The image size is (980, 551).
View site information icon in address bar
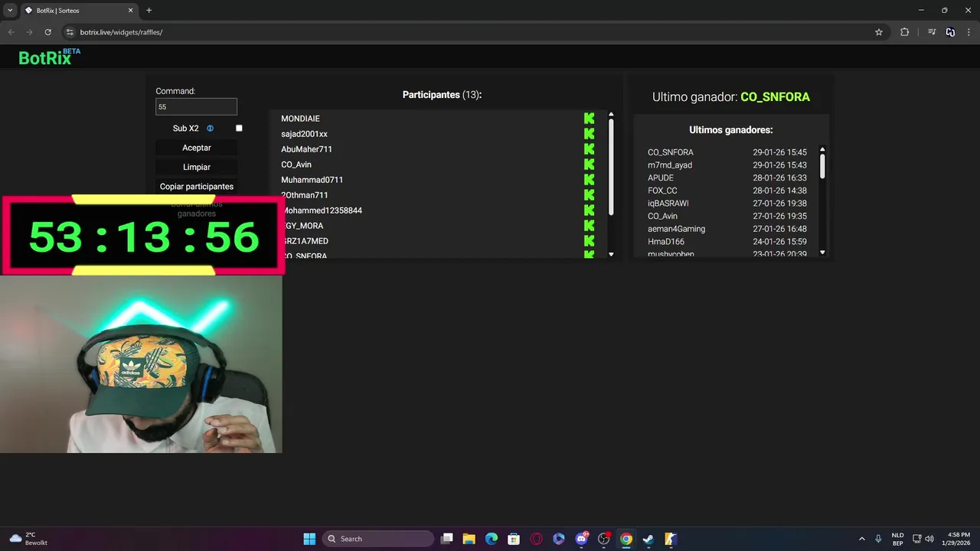[x=70, y=32]
